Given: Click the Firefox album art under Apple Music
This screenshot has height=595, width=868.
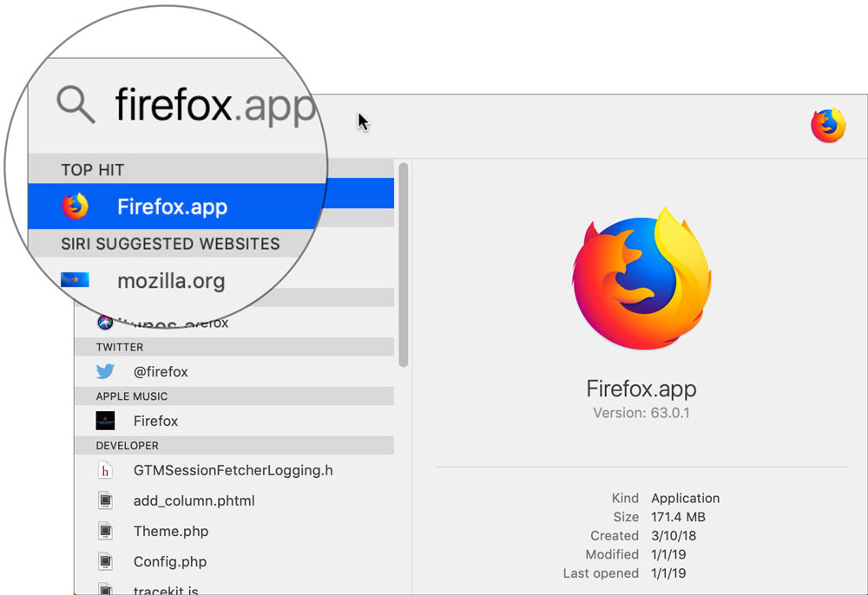Looking at the screenshot, I should coord(105,421).
